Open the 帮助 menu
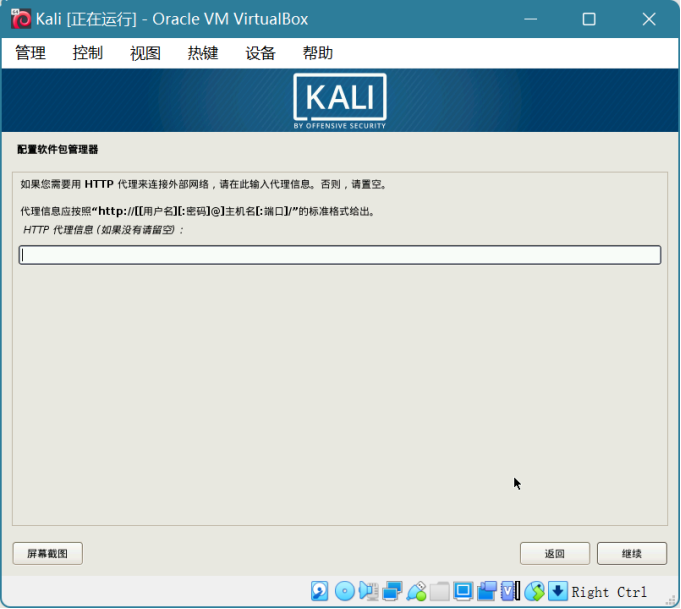Viewport: 681px width, 609px height. pyautogui.click(x=317, y=53)
